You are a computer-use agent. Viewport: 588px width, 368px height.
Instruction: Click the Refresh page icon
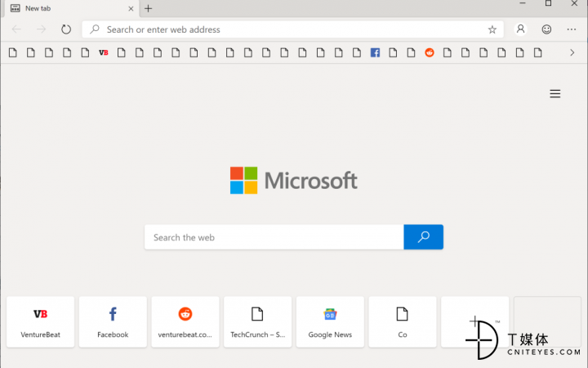66,29
